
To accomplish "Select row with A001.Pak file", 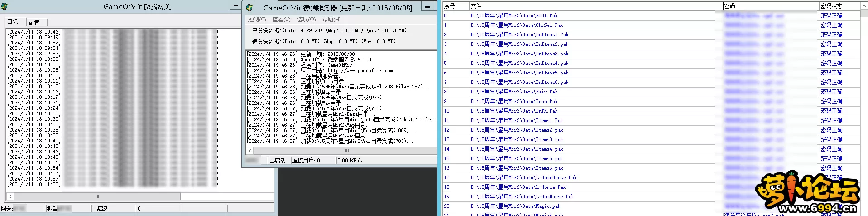I will (x=651, y=15).
